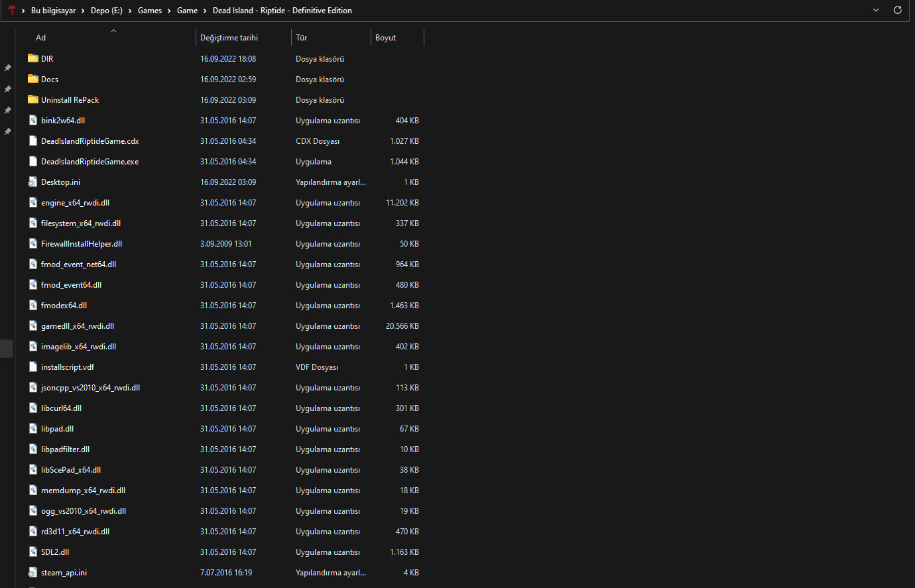This screenshot has height=588, width=915.
Task: Click the steam_api.ini settings file icon
Action: (x=33, y=572)
